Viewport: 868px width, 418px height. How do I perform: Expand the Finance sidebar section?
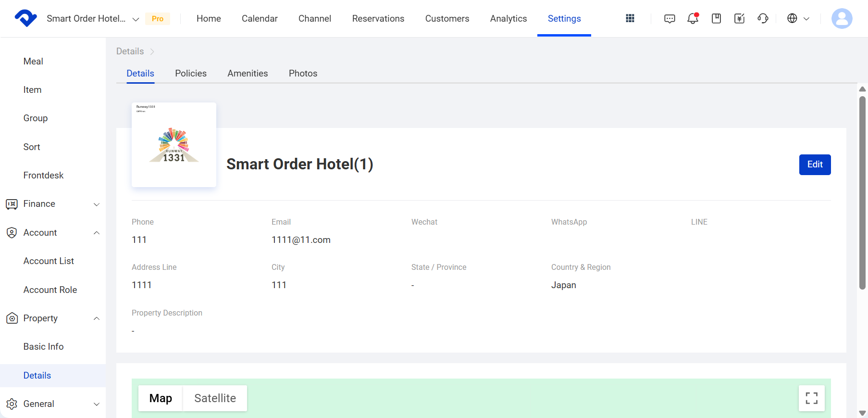click(53, 204)
